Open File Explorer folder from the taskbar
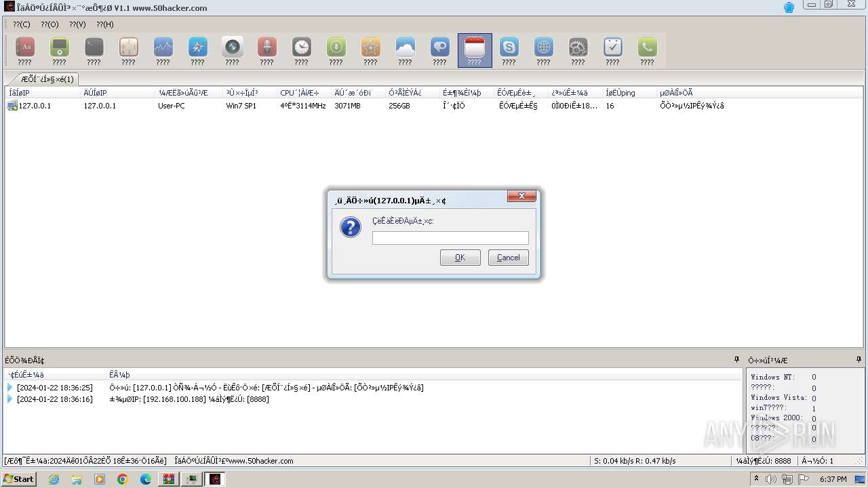Viewport: 868px width, 488px height. click(77, 479)
